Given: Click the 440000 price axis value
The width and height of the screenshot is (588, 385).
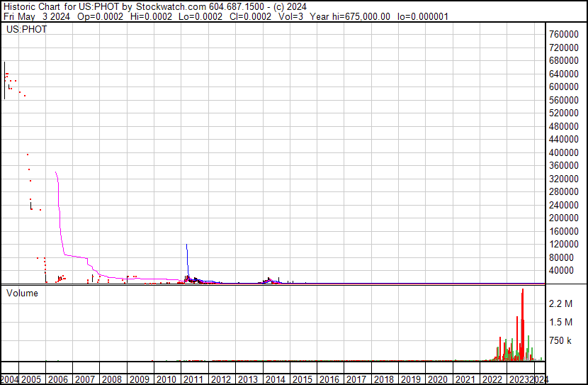Looking at the screenshot, I should (564, 139).
